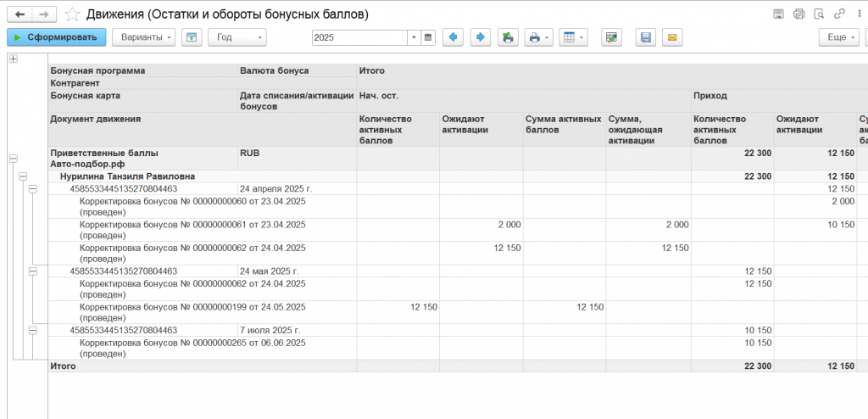This screenshot has width=868, height=419.
Task: Go back with the left arrow
Action: [19, 14]
